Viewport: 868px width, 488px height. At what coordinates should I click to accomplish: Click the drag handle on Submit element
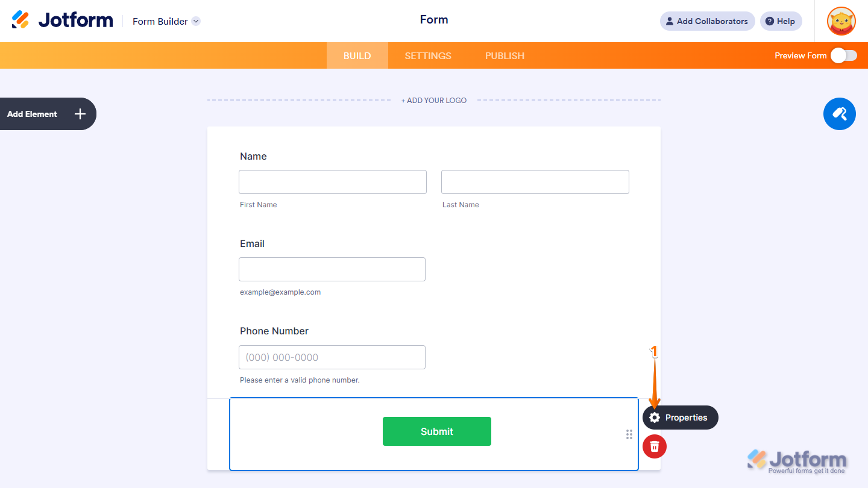629,434
